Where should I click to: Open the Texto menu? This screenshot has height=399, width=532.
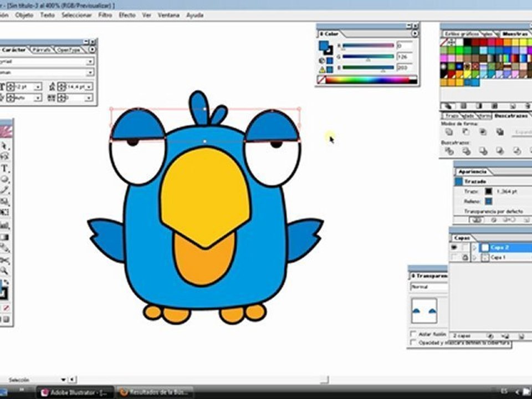pos(47,15)
